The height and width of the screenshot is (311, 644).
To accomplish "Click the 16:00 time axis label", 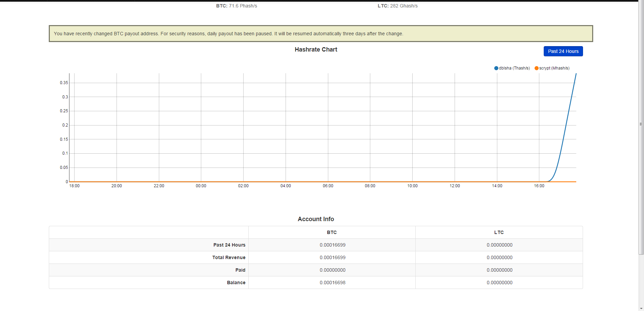I will click(539, 186).
